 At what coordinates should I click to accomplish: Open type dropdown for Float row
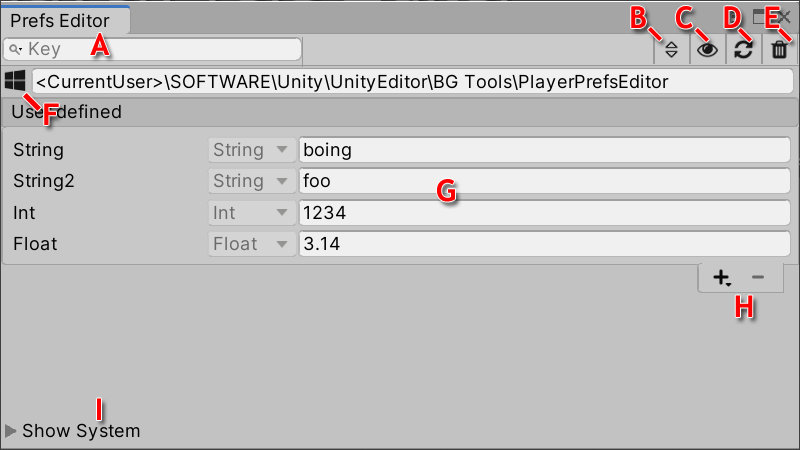[x=250, y=244]
